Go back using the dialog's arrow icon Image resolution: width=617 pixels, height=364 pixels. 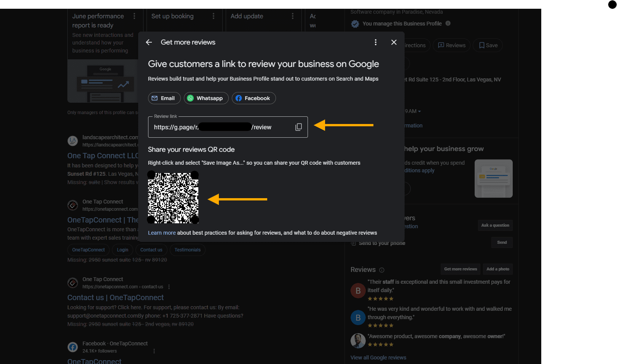(149, 42)
